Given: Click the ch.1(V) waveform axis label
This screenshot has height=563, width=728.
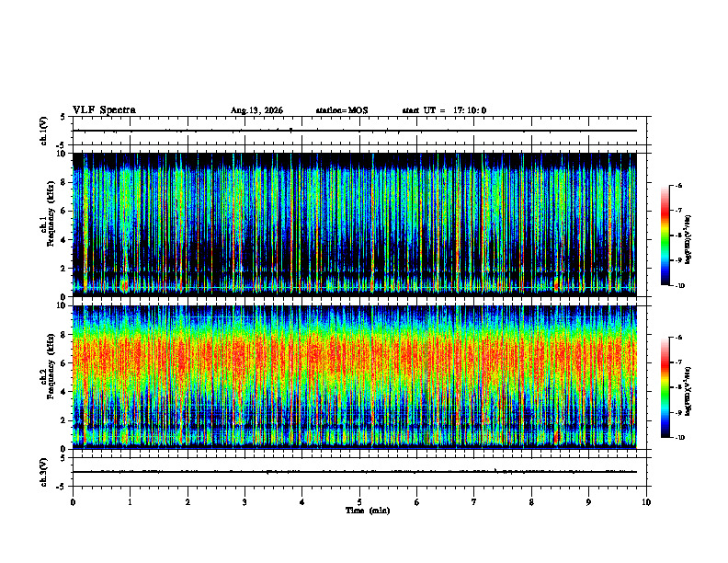Looking at the screenshot, I should [x=44, y=131].
